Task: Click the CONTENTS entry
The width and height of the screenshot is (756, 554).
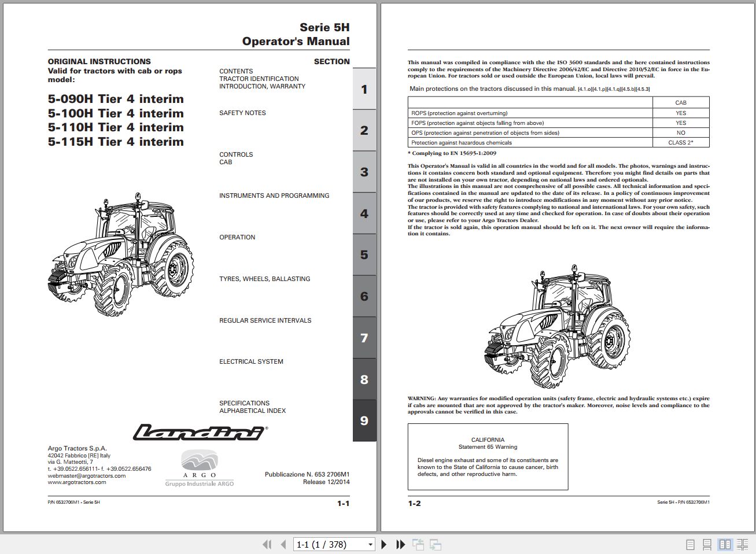Action: point(236,71)
